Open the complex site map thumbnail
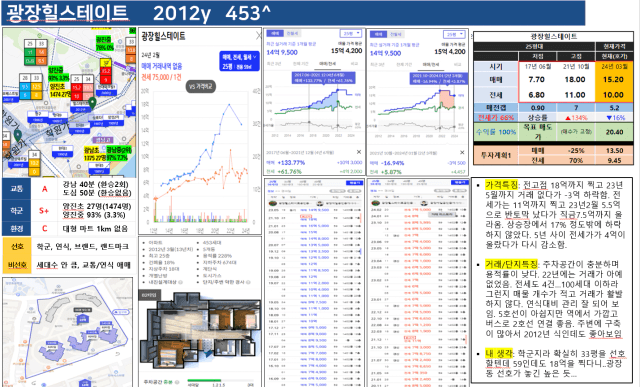This screenshot has width=640, height=387. pyautogui.click(x=68, y=332)
